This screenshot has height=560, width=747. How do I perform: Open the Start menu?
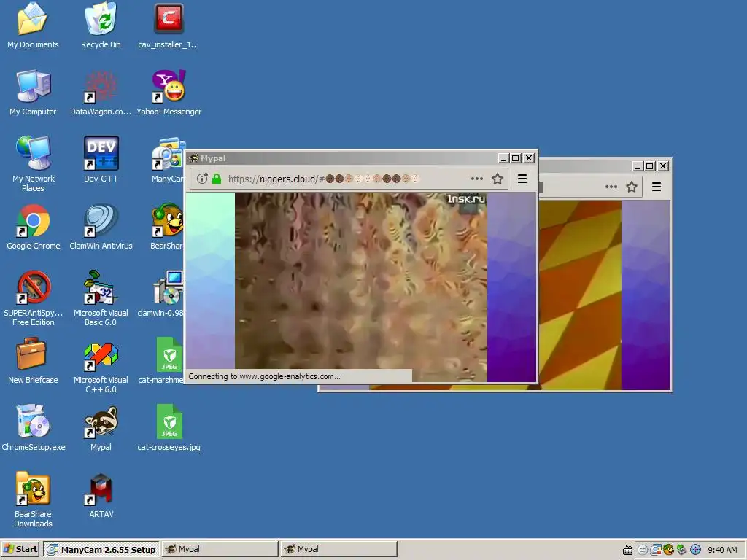click(x=20, y=549)
